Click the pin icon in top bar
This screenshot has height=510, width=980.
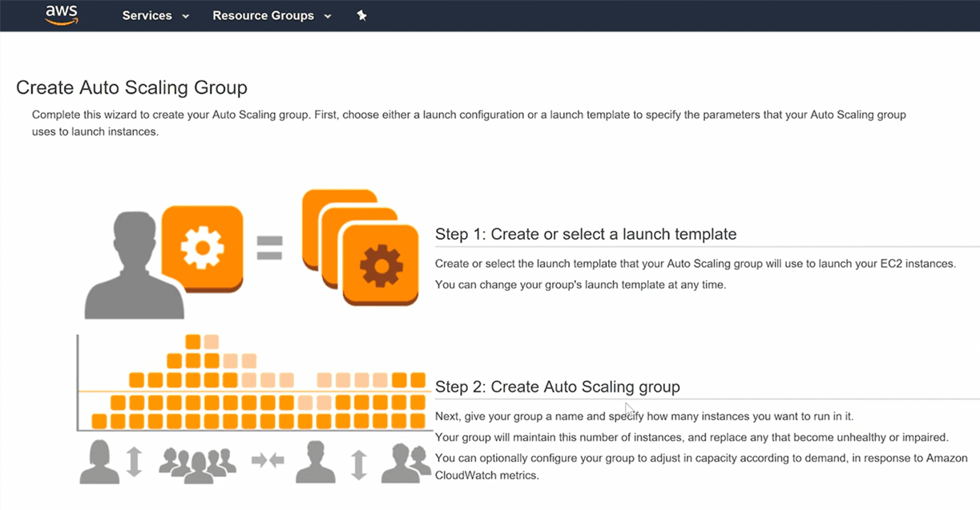click(361, 15)
